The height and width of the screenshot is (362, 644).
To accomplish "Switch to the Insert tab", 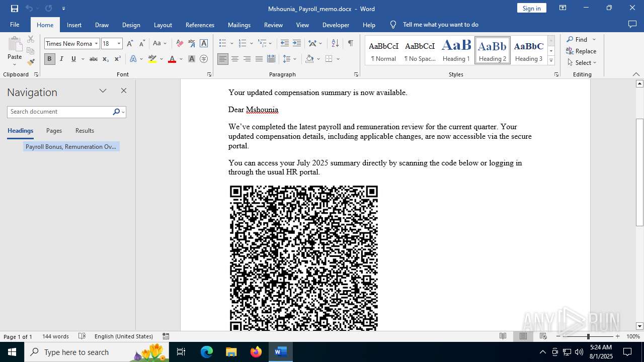I will [74, 25].
